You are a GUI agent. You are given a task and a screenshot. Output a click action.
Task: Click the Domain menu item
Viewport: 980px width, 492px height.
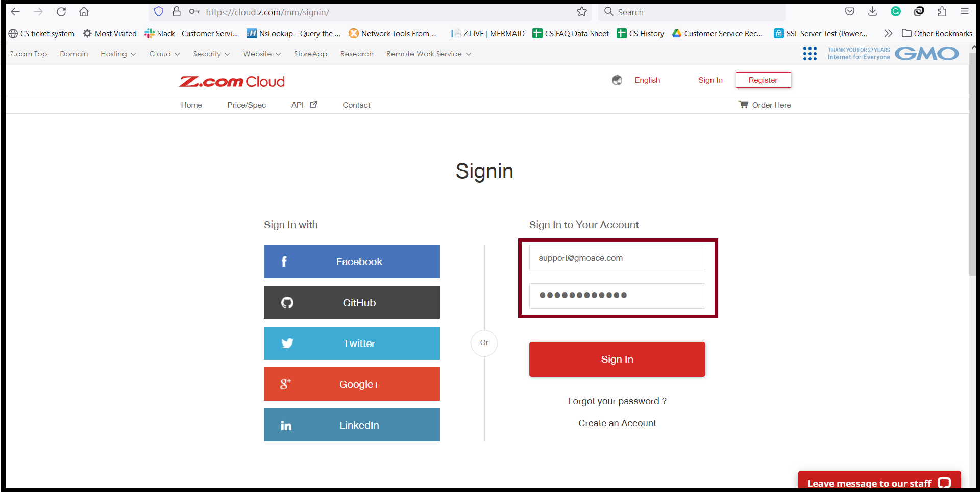pos(74,54)
